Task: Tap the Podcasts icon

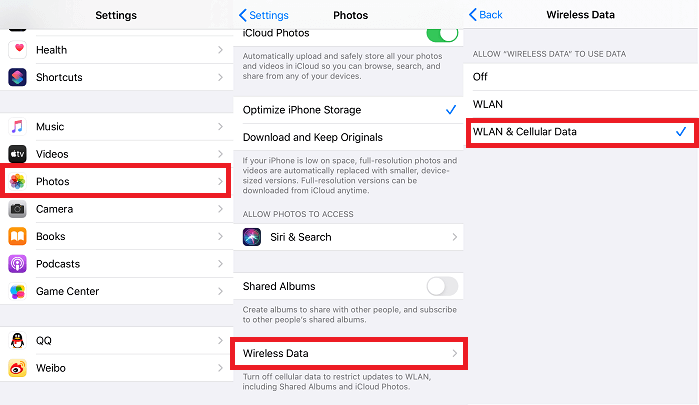Action: 18,264
